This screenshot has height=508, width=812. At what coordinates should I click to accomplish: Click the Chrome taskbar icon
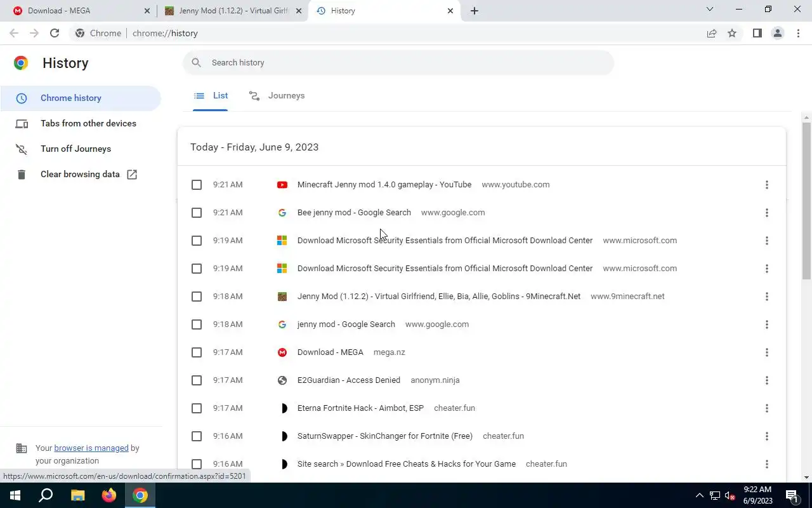click(x=140, y=495)
